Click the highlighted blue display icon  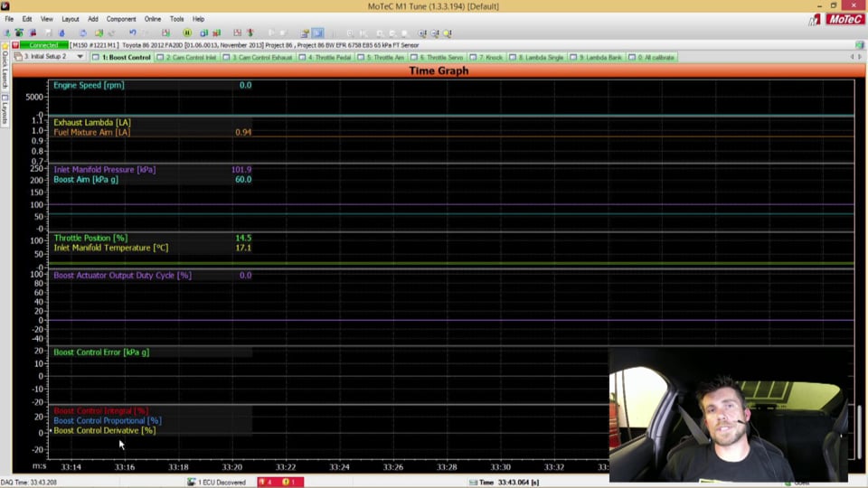(x=317, y=33)
